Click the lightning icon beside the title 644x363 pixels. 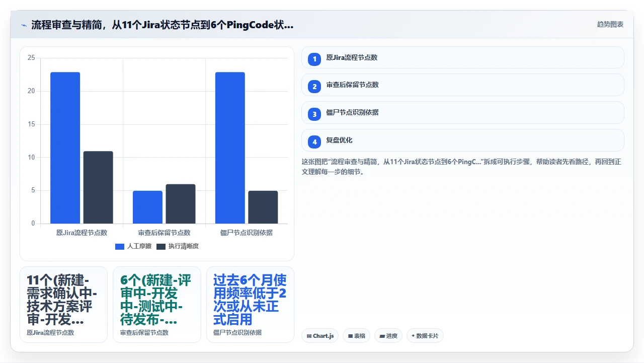tap(24, 25)
